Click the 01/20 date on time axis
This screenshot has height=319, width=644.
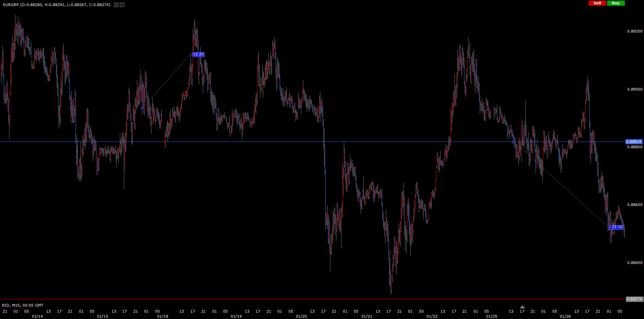(x=301, y=316)
